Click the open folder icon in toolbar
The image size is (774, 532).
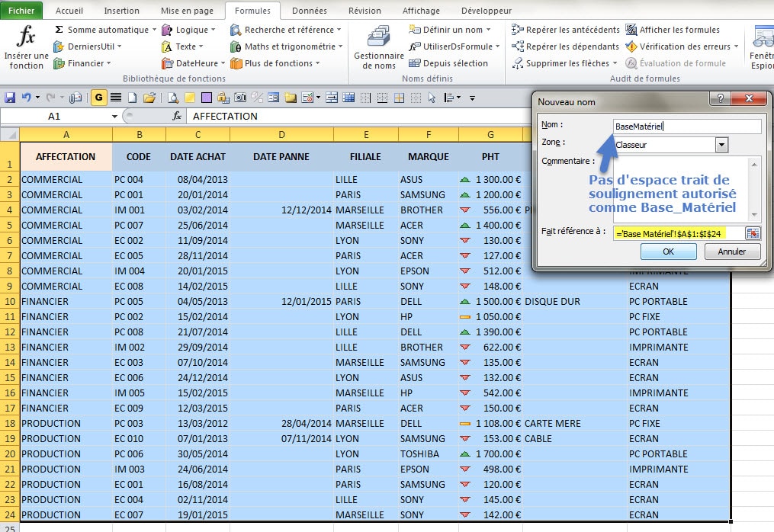click(149, 98)
